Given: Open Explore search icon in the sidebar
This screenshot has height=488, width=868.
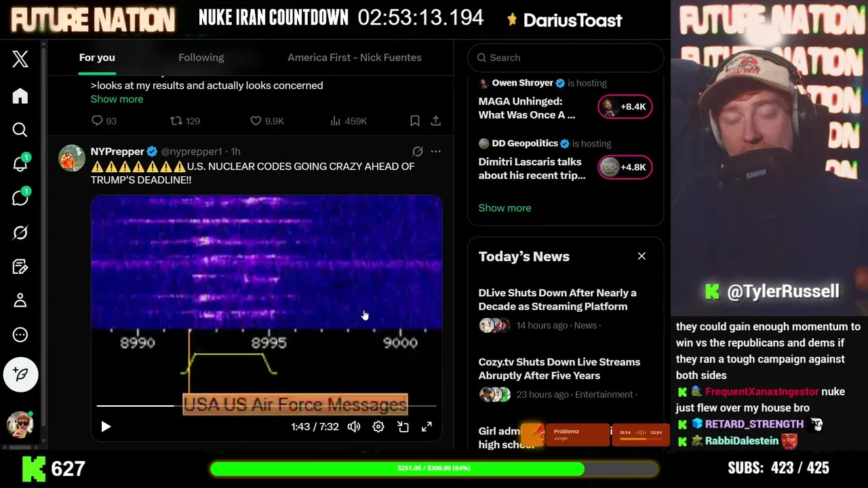Looking at the screenshot, I should 20,130.
